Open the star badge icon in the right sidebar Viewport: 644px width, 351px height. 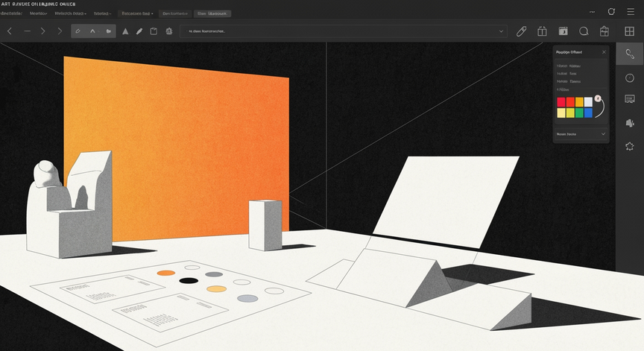(630, 147)
